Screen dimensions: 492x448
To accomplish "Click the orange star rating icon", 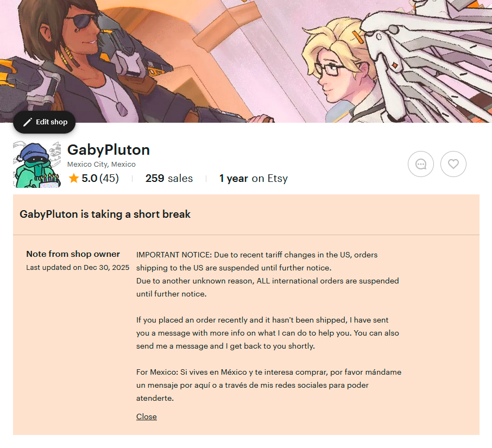I will click(74, 178).
